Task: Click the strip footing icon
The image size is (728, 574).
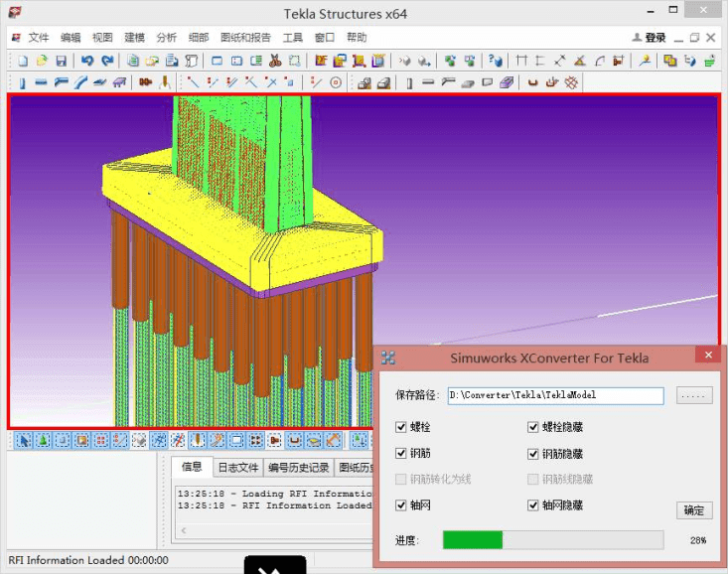Action: point(383,83)
